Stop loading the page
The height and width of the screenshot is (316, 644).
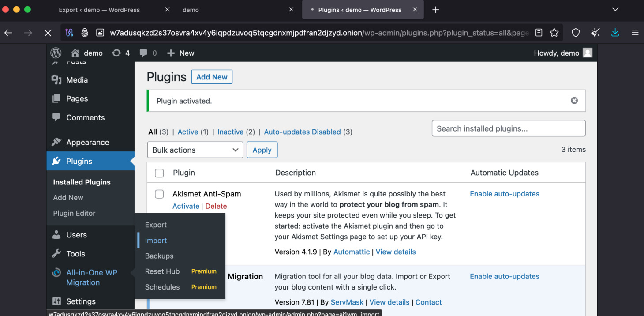(48, 33)
